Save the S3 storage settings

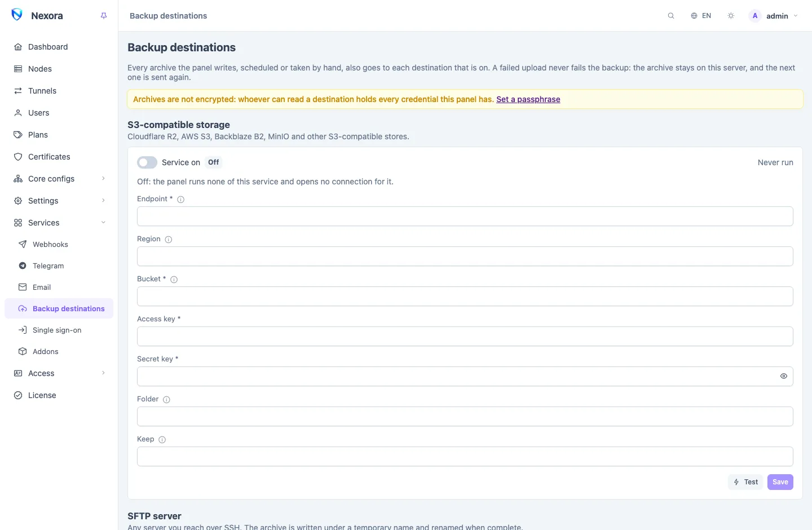(x=780, y=482)
